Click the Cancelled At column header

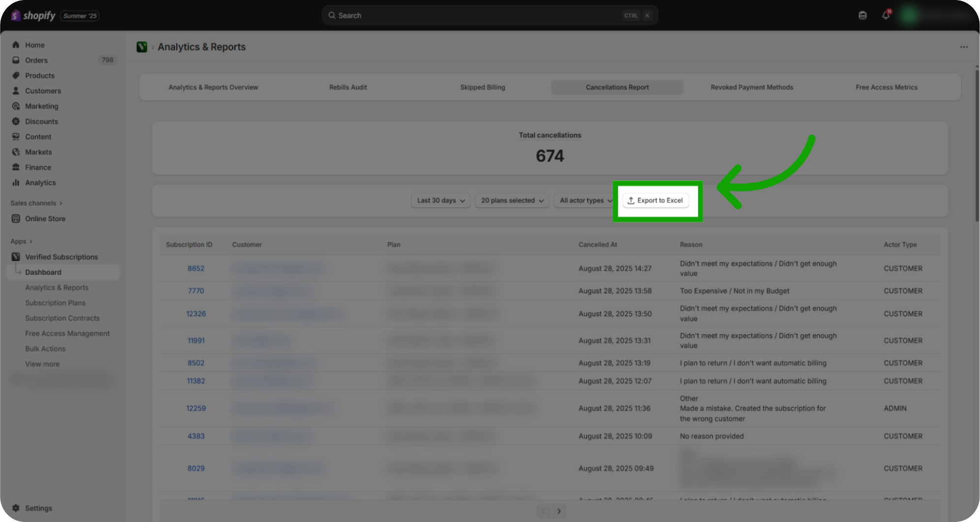pyautogui.click(x=597, y=244)
